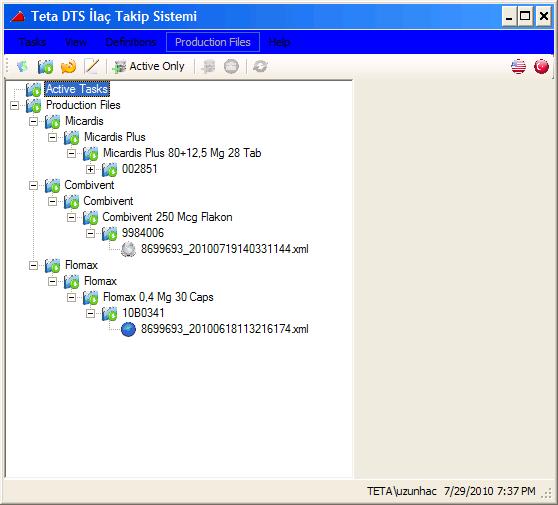Image resolution: width=558 pixels, height=505 pixels.
Task: Open the View menu
Action: pos(76,42)
